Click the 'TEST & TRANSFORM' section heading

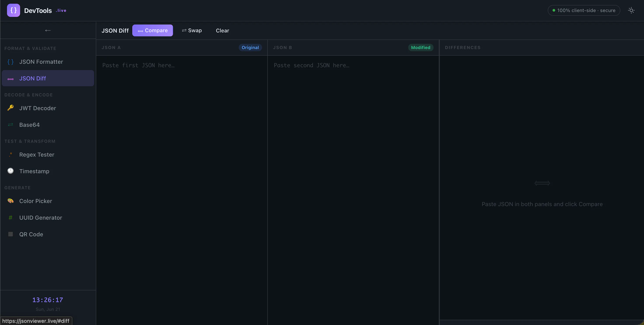(x=30, y=141)
